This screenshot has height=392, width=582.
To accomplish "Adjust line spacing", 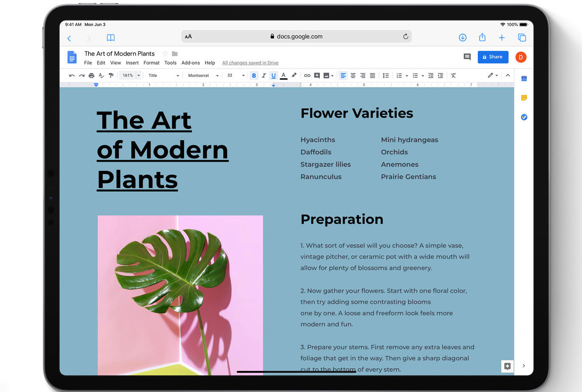I will 386,75.
